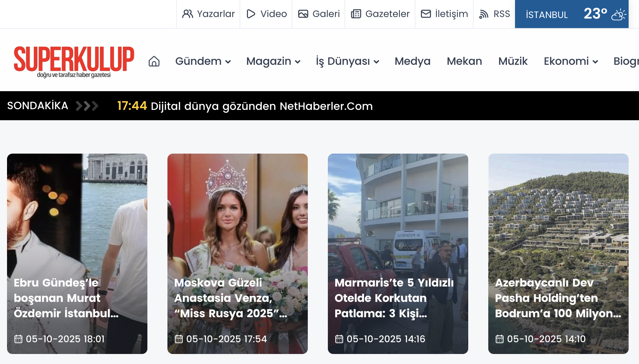Image resolution: width=639 pixels, height=364 pixels.
Task: Open Marmaris hotel explosion article card
Action: pyautogui.click(x=398, y=254)
